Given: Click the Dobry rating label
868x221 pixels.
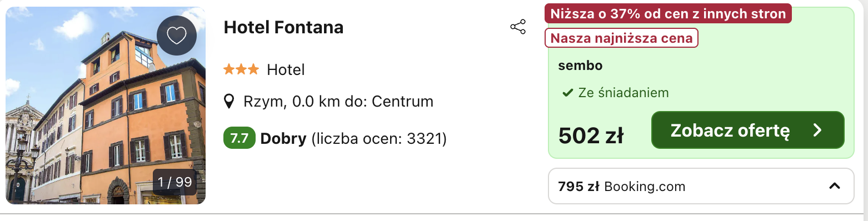Looking at the screenshot, I should coord(283,138).
